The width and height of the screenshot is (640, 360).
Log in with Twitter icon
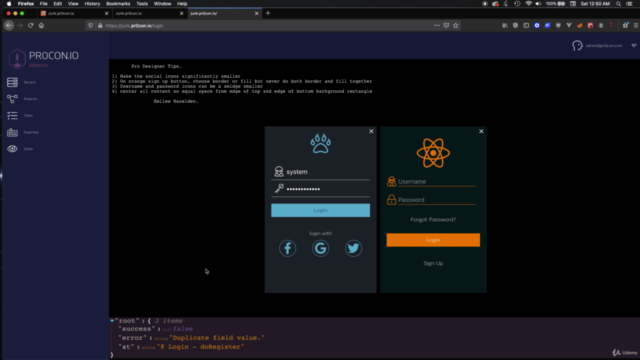click(x=353, y=248)
